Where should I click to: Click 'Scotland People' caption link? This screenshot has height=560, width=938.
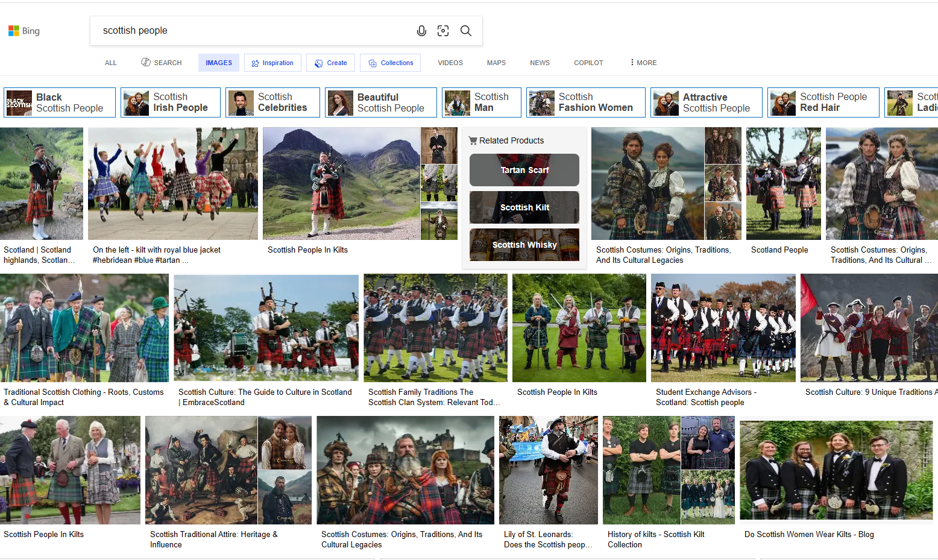pos(779,250)
